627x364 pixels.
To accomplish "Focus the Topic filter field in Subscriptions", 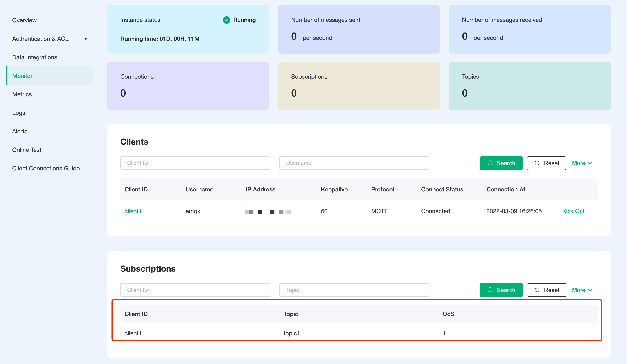I will 354,290.
